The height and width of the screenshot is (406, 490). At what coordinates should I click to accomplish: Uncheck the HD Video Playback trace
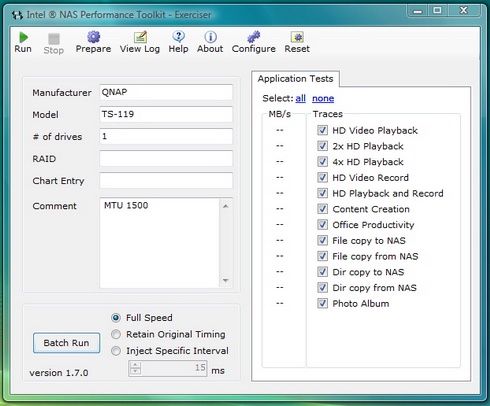coord(322,130)
